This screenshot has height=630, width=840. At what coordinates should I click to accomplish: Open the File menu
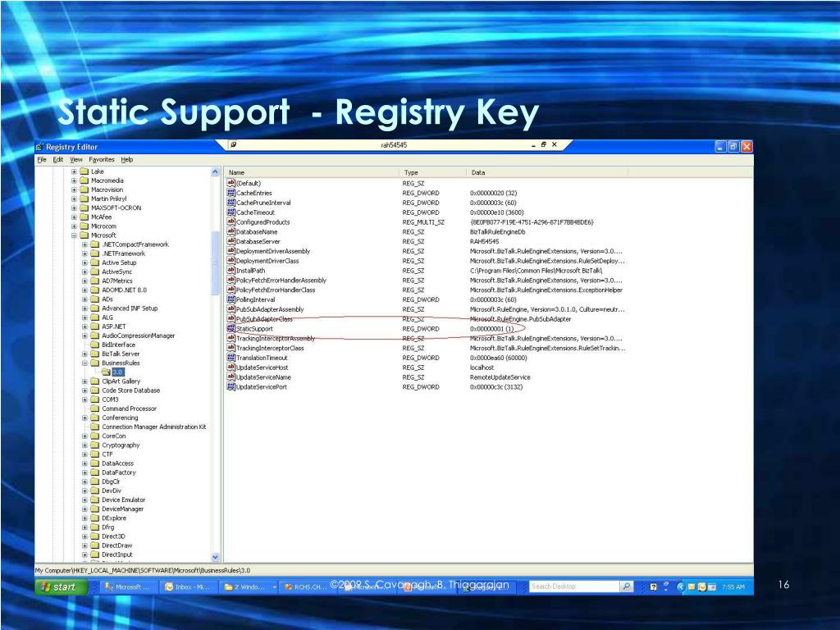point(42,160)
